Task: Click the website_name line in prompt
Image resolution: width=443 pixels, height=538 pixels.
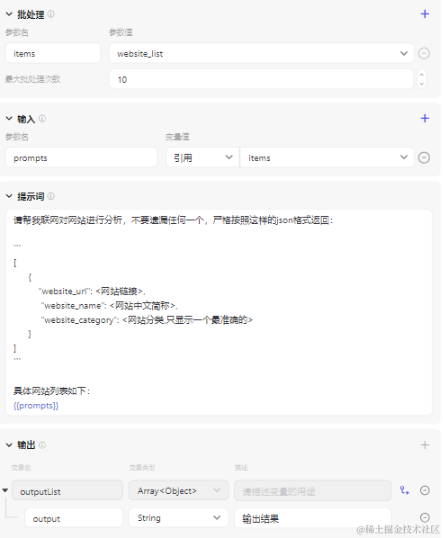Action: pyautogui.click(x=109, y=305)
